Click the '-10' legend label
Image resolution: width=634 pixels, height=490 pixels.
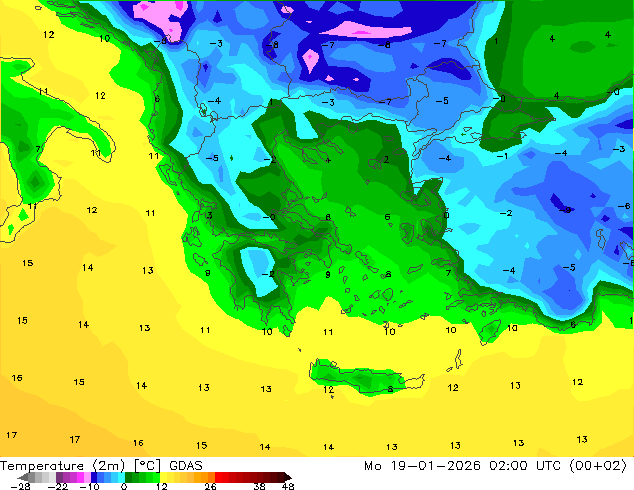click(89, 486)
